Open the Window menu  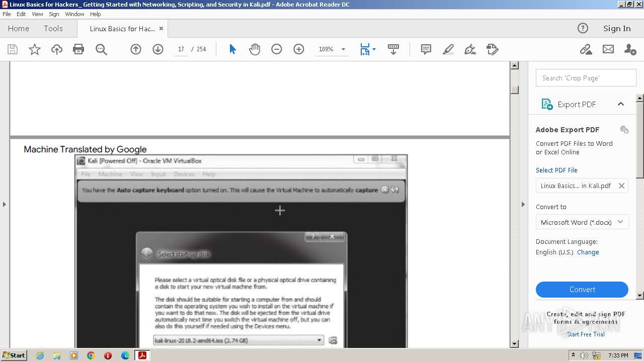tap(74, 14)
